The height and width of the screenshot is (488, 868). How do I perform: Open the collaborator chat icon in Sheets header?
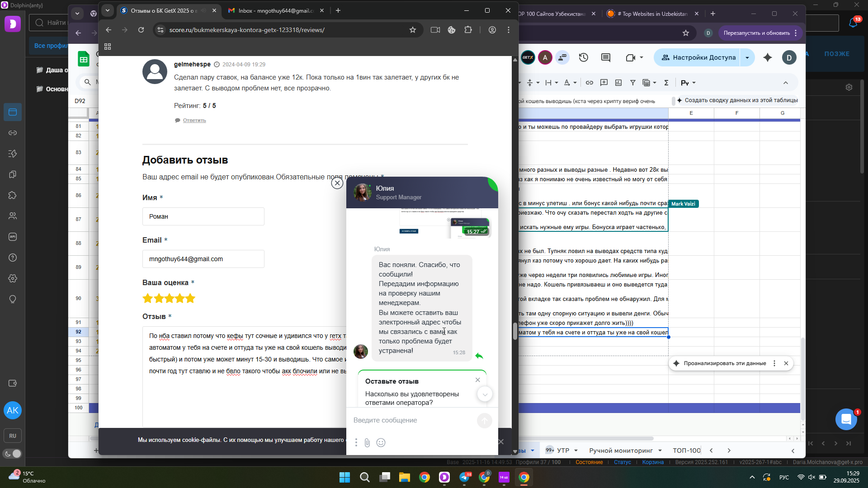coord(562,57)
